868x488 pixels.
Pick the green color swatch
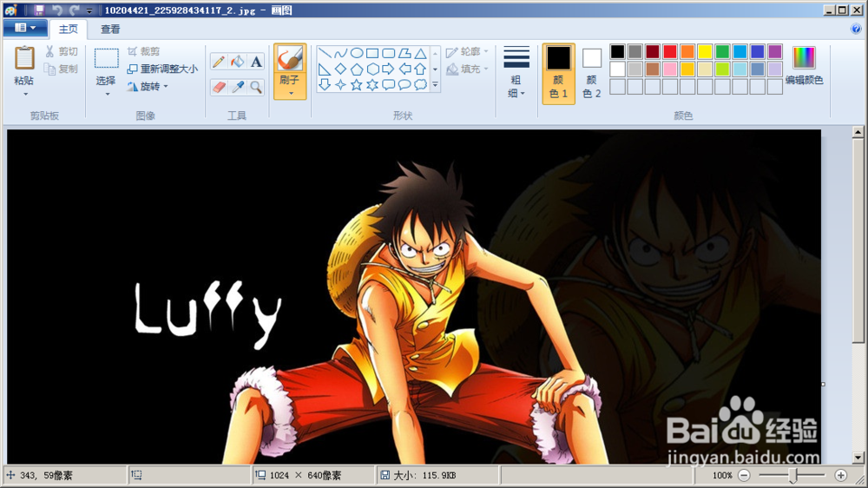click(722, 51)
